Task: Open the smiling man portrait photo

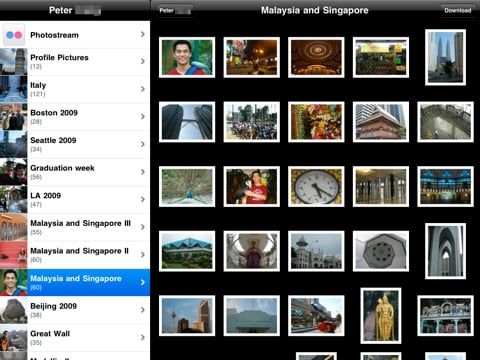Action: [x=187, y=57]
